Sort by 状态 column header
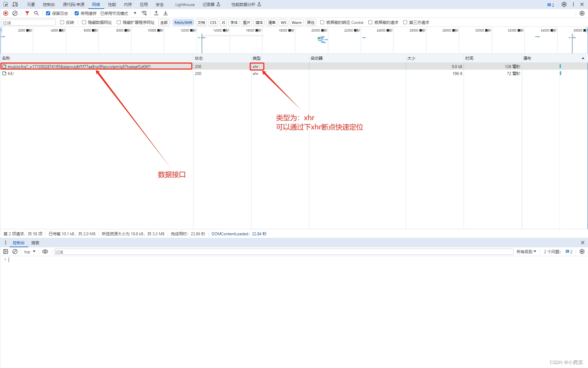This screenshot has width=588, height=368. (x=222, y=58)
